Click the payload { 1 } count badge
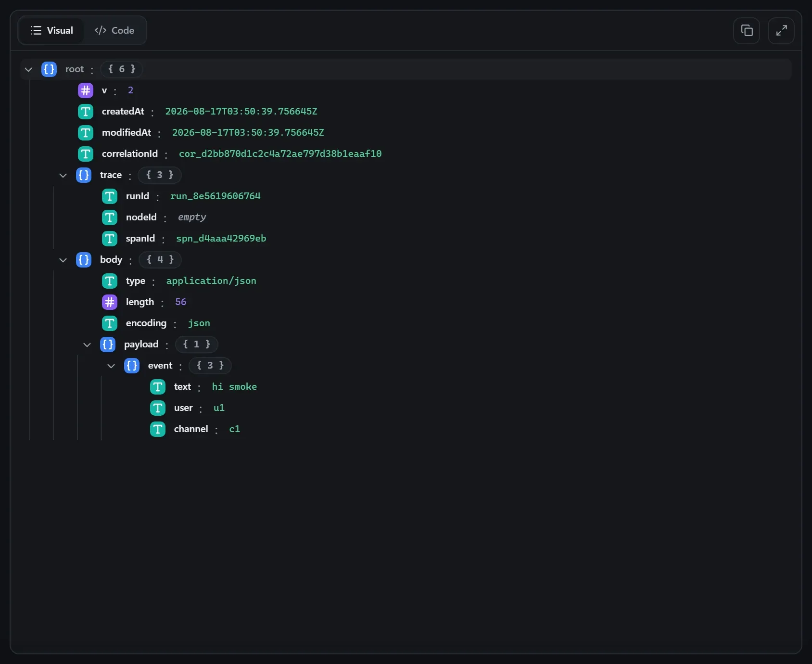The height and width of the screenshot is (664, 812). coord(196,345)
